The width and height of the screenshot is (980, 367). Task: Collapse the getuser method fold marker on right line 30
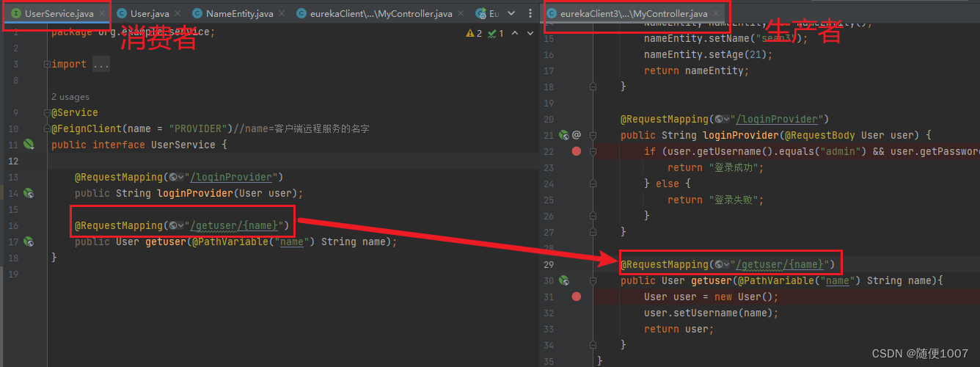(x=593, y=280)
